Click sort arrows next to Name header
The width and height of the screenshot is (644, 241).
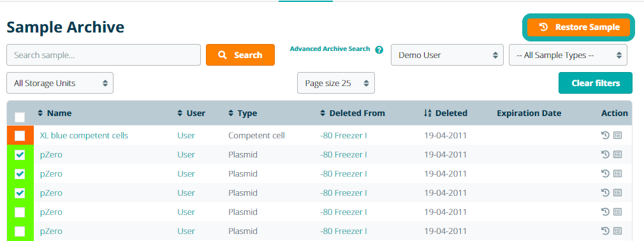tap(40, 113)
